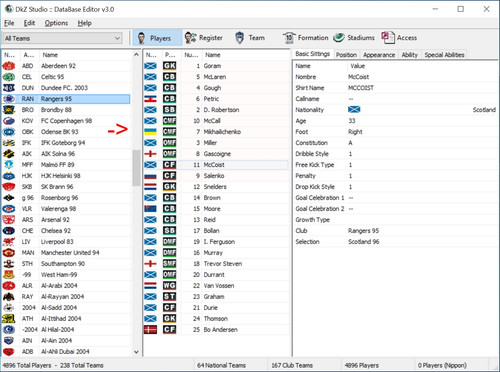Image resolution: width=500 pixels, height=372 pixels.
Task: Click the team list scroll down arrow
Action: click(x=136, y=352)
